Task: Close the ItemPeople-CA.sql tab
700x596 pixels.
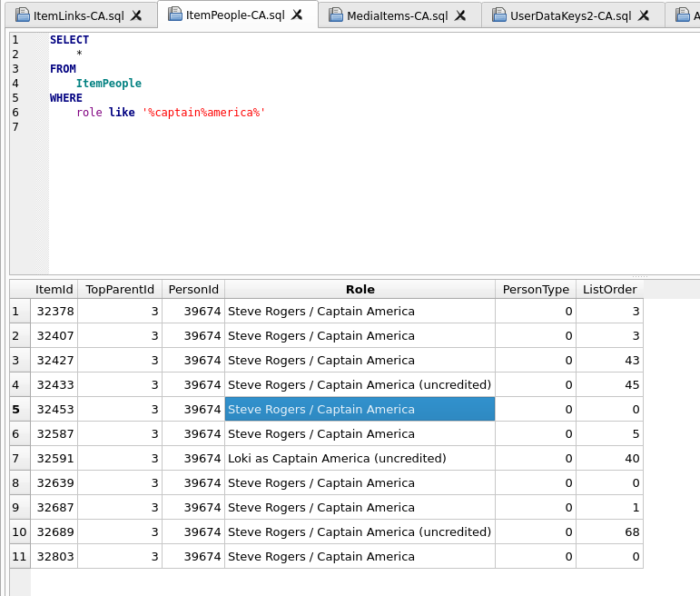Action: click(297, 15)
